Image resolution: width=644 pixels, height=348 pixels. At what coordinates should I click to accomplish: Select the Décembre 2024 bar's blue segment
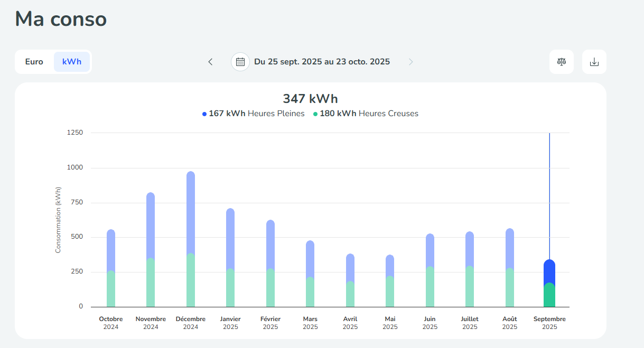[191, 211]
